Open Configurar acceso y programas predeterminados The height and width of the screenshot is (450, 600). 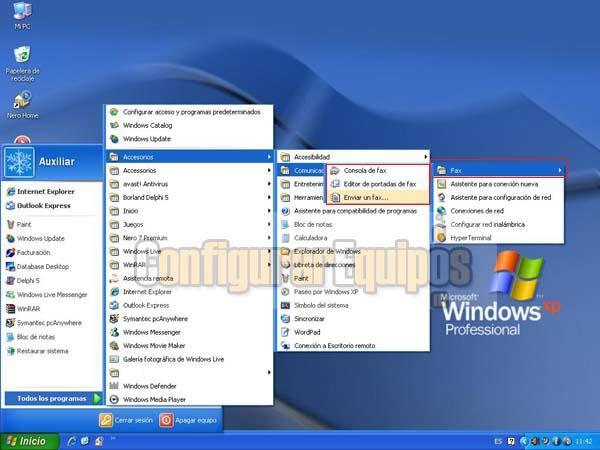189,112
